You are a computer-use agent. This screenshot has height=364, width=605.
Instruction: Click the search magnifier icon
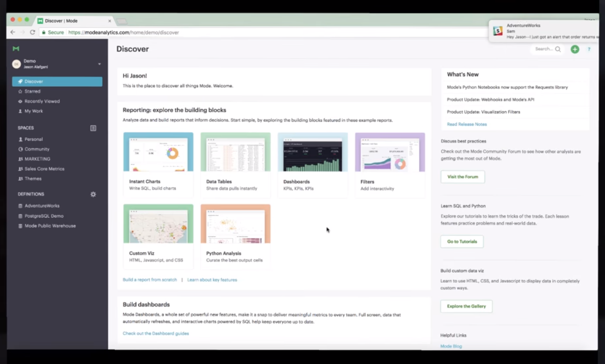558,49
